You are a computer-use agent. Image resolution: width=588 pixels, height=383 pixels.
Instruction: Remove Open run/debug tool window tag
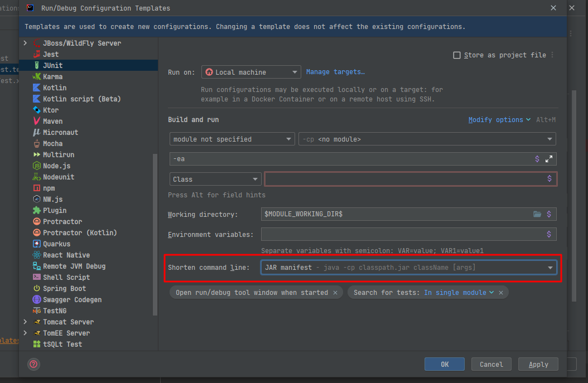click(335, 293)
